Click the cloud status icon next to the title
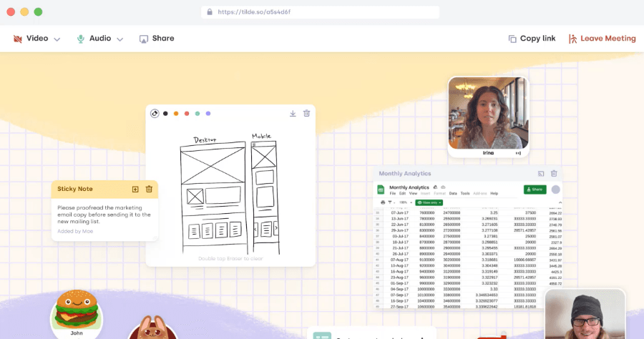The width and height of the screenshot is (644, 339). tap(443, 187)
